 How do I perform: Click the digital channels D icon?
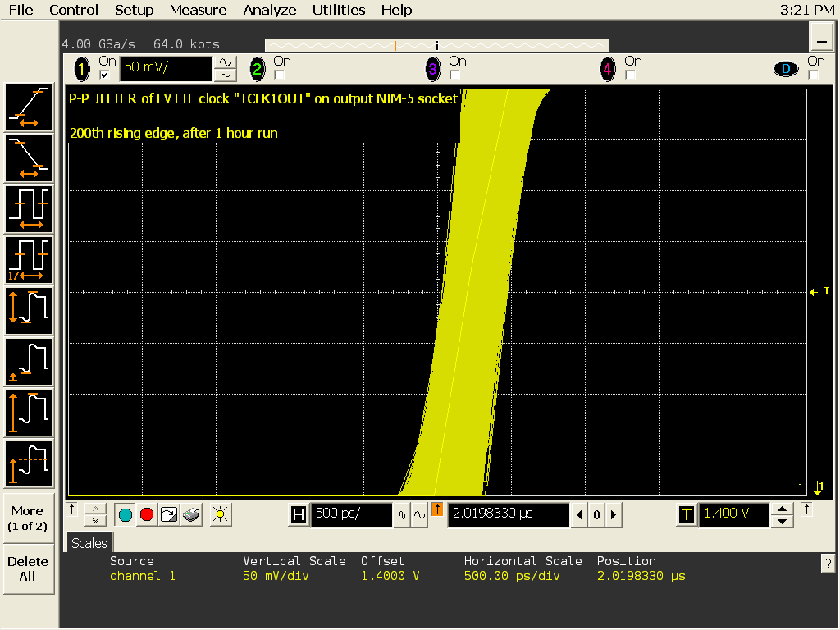pyautogui.click(x=786, y=69)
